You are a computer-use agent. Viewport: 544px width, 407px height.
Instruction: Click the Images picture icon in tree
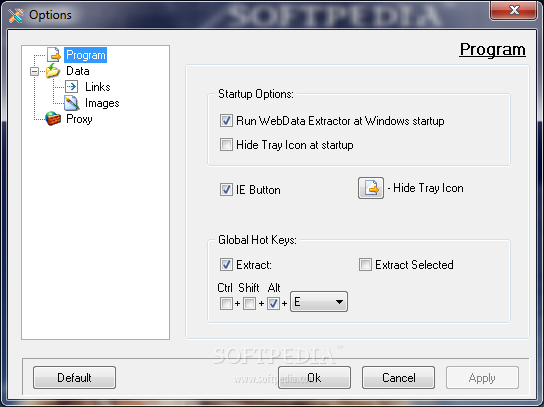click(x=71, y=103)
